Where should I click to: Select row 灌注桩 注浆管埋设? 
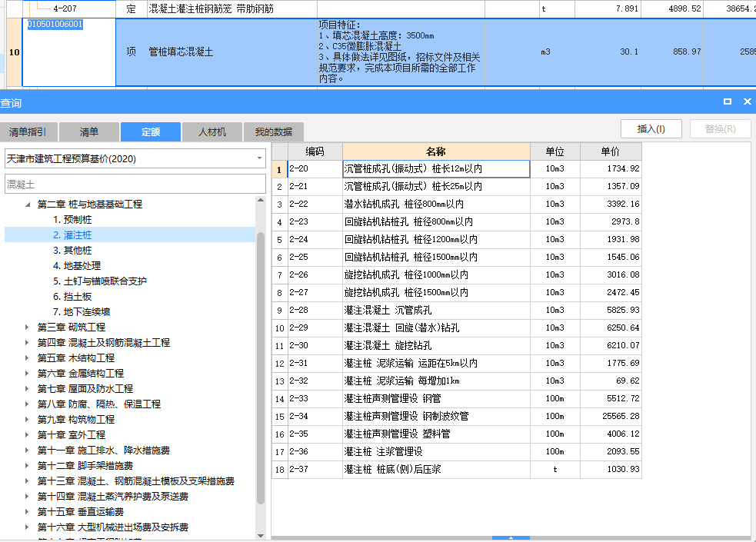(457, 452)
